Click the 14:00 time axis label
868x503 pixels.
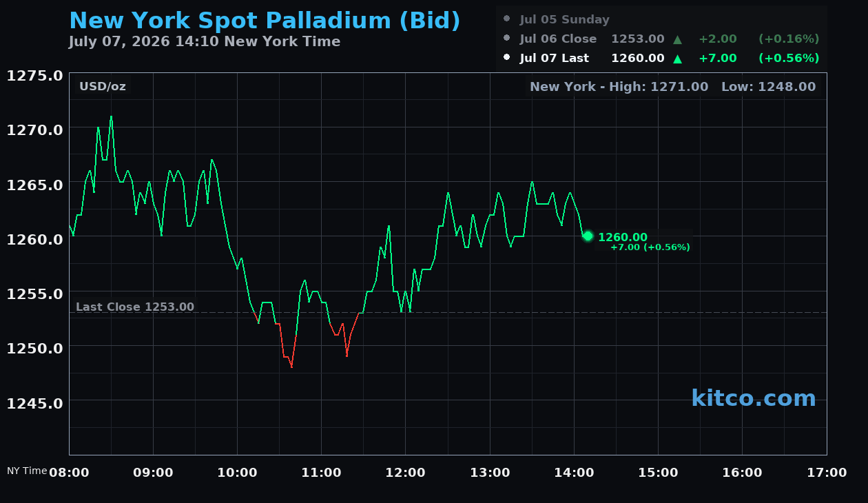(574, 473)
